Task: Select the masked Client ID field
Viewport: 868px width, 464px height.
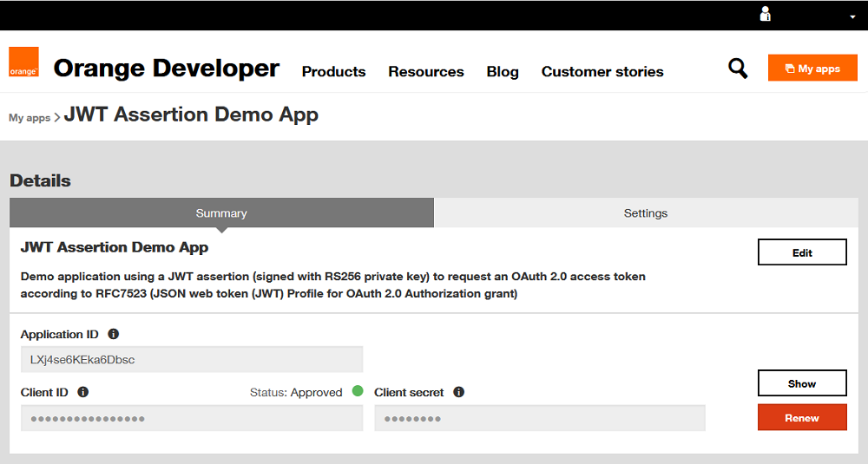Action: coord(192,418)
